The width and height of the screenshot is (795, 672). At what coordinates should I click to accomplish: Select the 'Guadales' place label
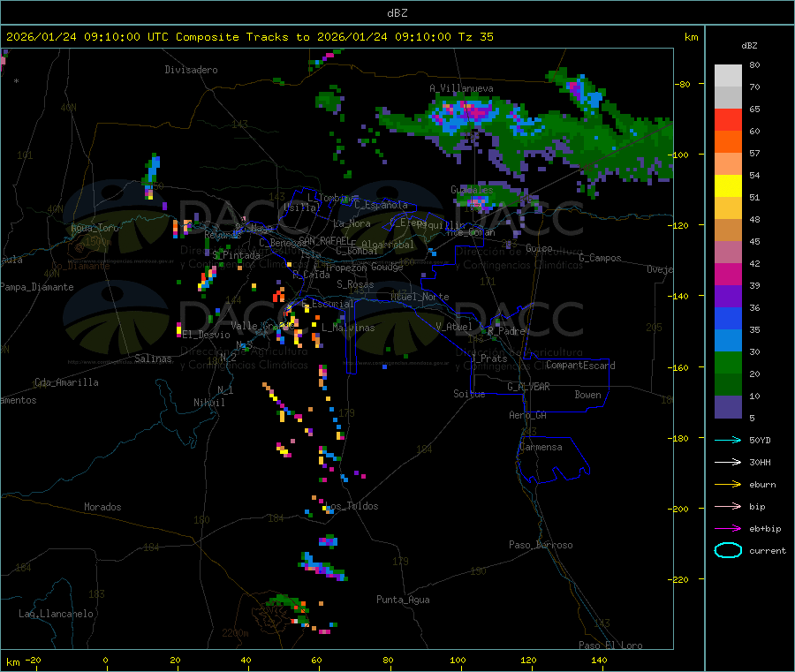point(472,190)
